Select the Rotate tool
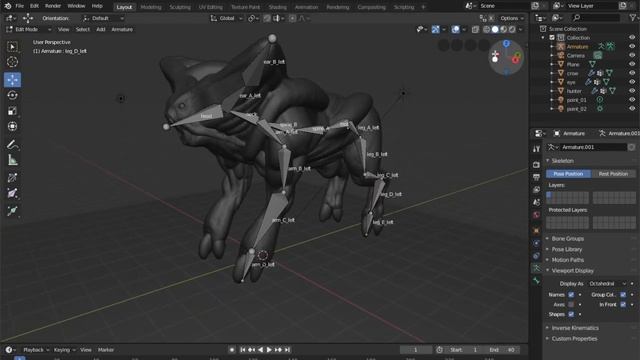 click(x=12, y=95)
